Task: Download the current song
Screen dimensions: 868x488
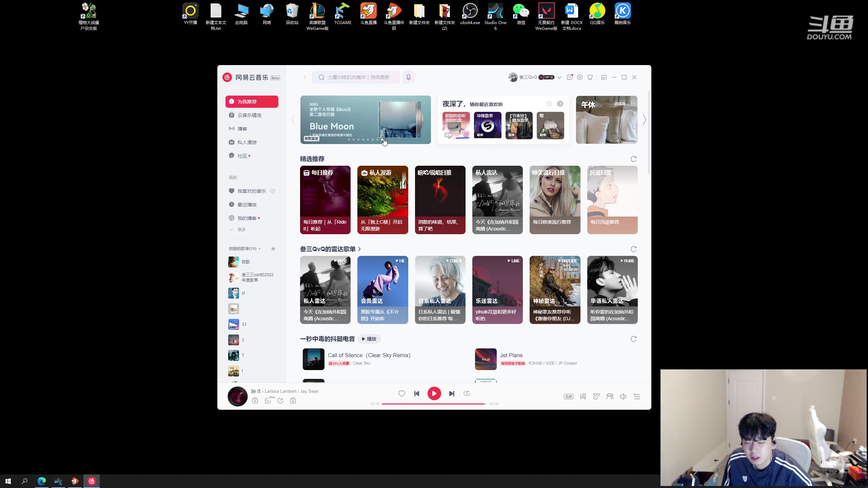Action: 293,401
